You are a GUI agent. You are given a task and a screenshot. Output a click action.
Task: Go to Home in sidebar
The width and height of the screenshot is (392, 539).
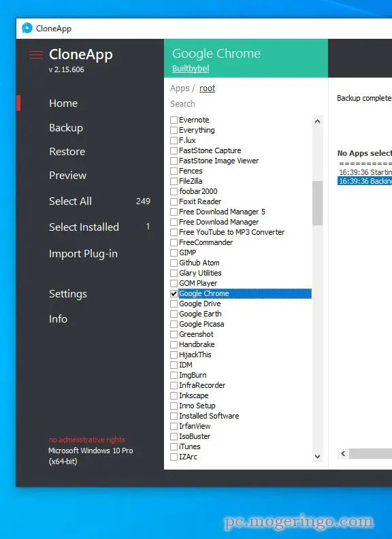[x=63, y=103]
